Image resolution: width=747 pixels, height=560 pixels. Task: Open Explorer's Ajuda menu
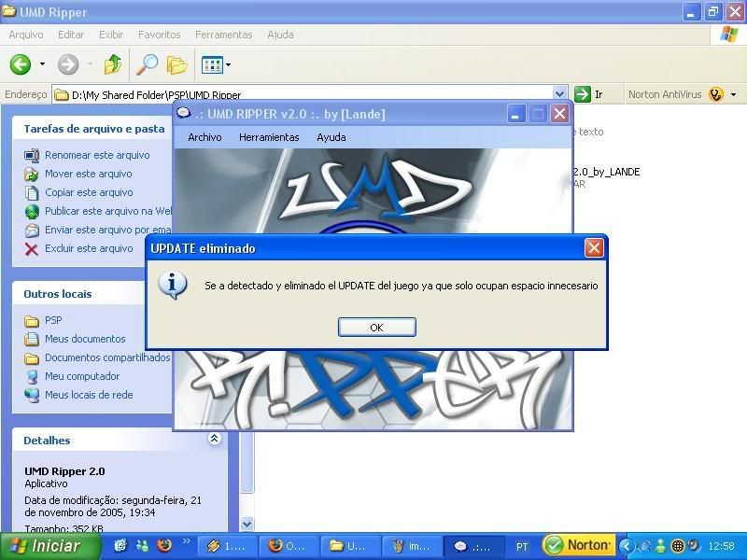[280, 35]
